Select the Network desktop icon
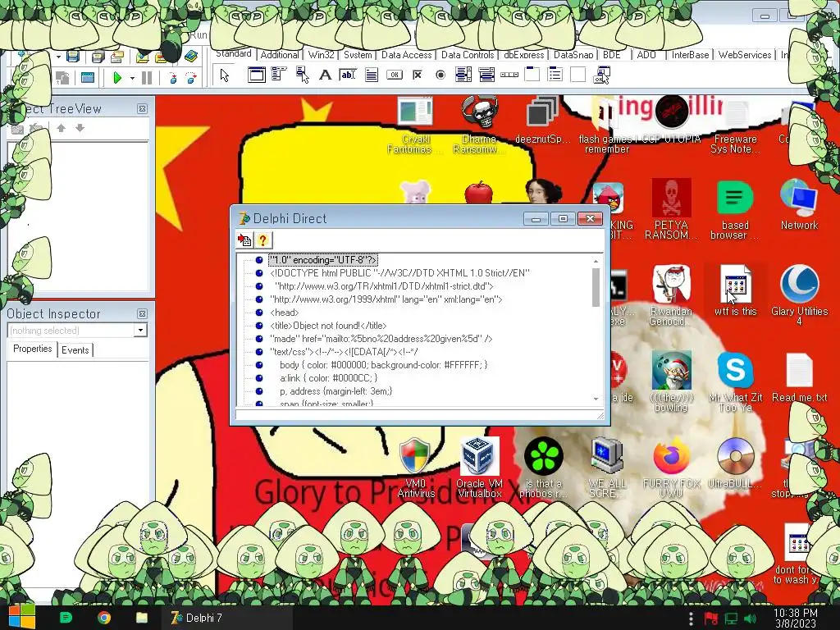 pos(799,205)
